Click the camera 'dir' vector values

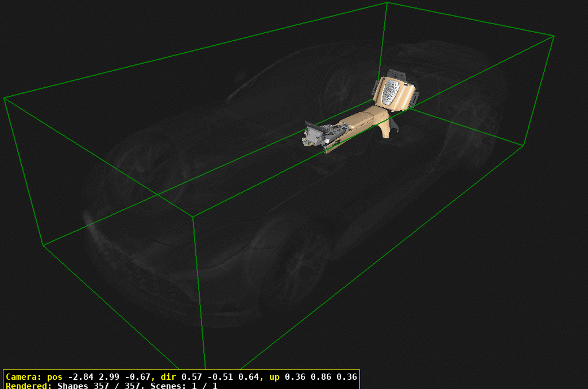219,377
